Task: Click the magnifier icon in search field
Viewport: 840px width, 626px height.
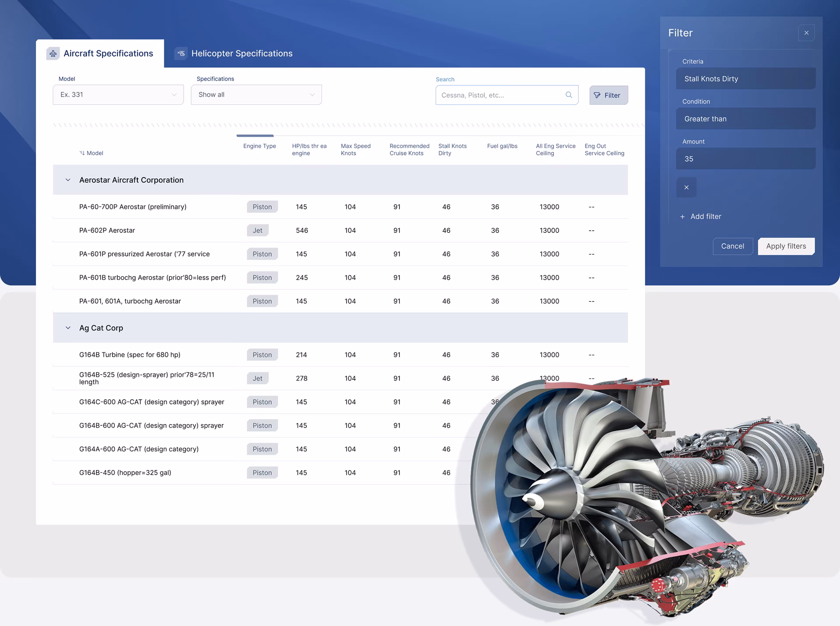Action: pyautogui.click(x=568, y=95)
